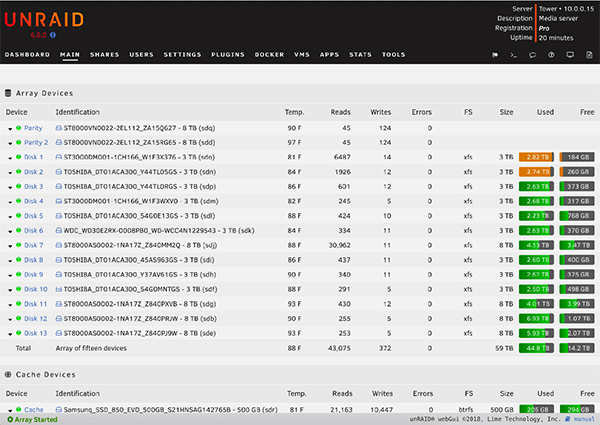Click the Cache writes value 10,447
Screen dimensions: 600x425
(x=382, y=409)
